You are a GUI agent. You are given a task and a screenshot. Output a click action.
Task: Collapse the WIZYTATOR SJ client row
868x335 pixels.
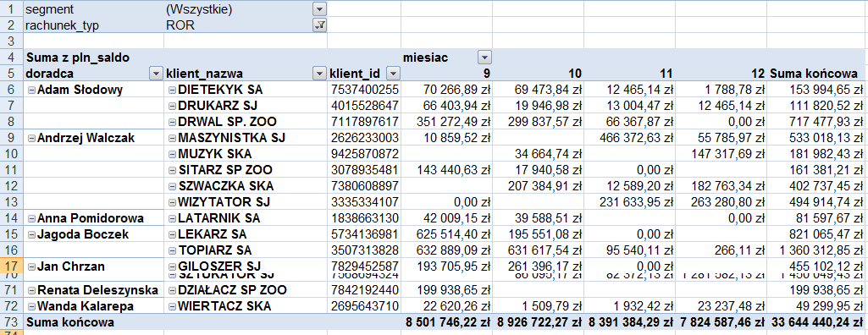(x=172, y=202)
